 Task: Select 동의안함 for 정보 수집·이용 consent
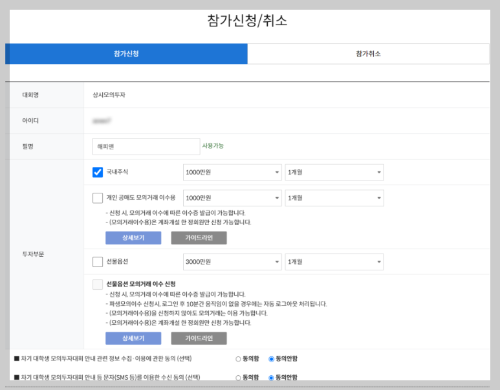[271, 359]
